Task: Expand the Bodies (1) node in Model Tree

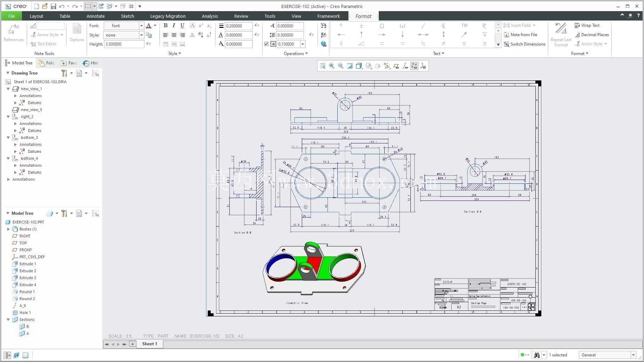Action: coord(8,229)
